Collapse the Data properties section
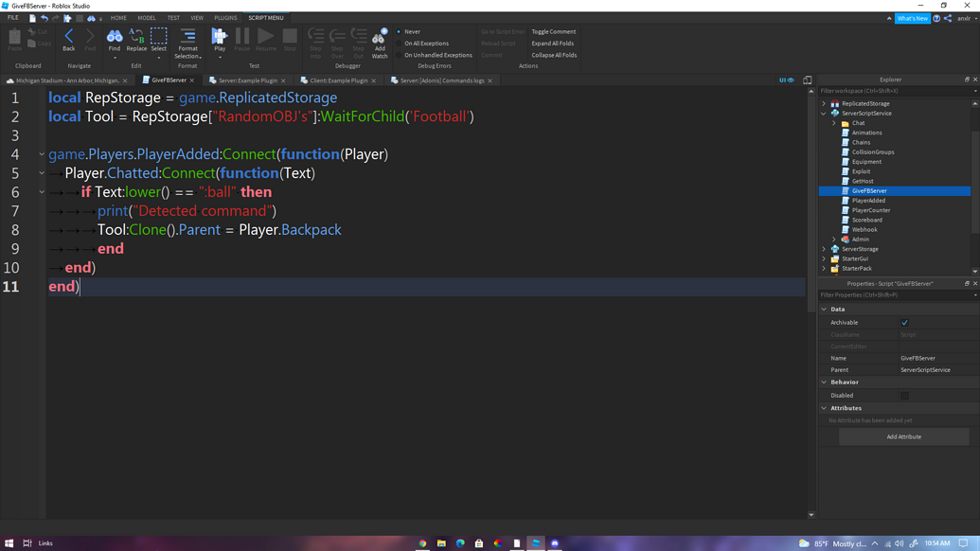 [824, 310]
